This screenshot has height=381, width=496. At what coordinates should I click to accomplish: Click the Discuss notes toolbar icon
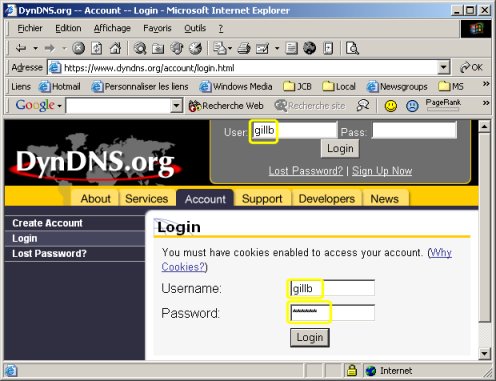291,49
